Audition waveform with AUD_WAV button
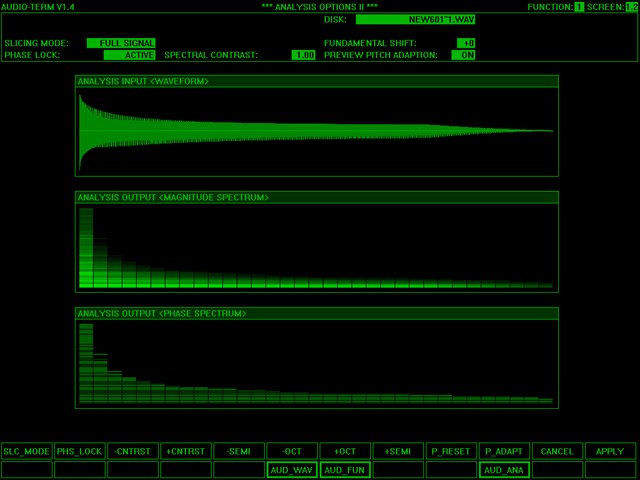Viewport: 640px width, 480px height. click(x=292, y=470)
